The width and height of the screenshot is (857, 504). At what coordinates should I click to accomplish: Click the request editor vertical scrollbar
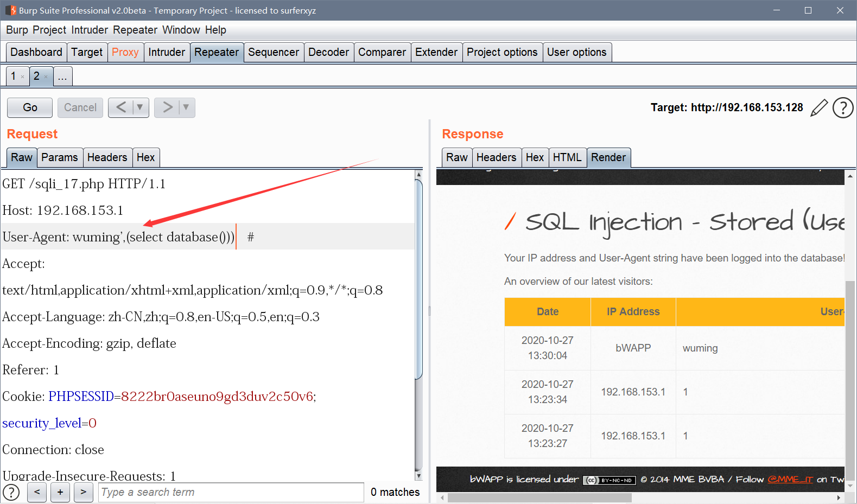coord(418,279)
